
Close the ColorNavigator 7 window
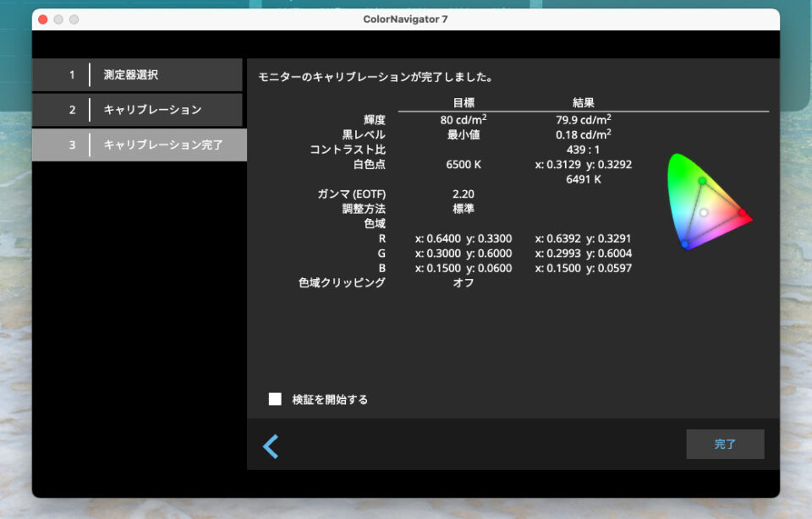pyautogui.click(x=43, y=19)
